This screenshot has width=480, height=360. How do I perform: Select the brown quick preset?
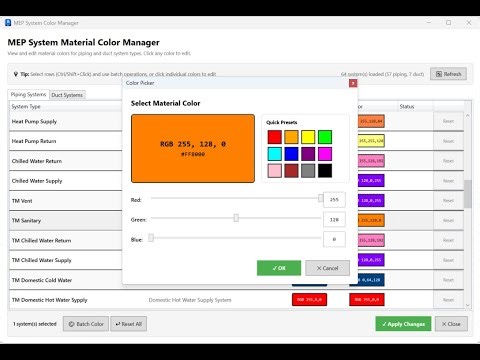291,171
